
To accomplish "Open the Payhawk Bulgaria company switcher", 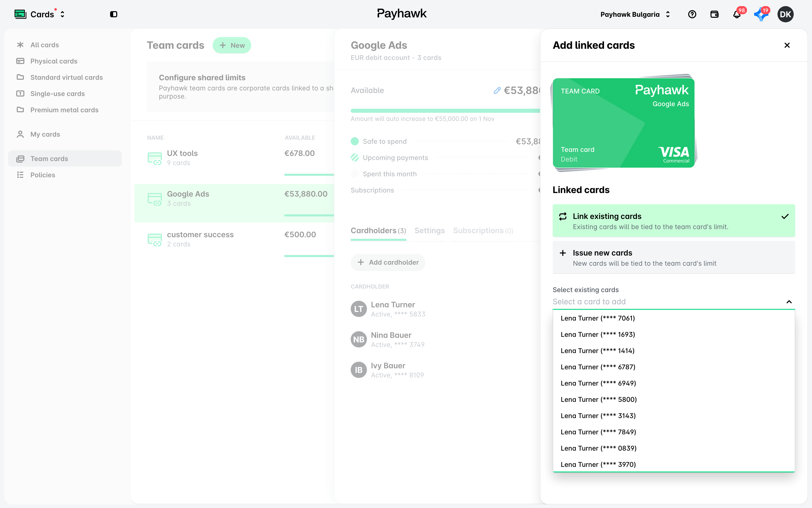I will [635, 14].
